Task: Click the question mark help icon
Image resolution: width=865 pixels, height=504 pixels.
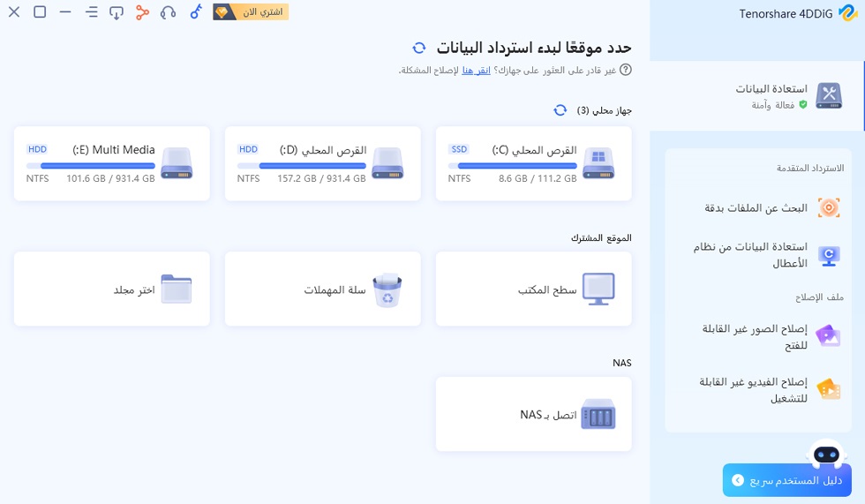Action: [x=626, y=70]
